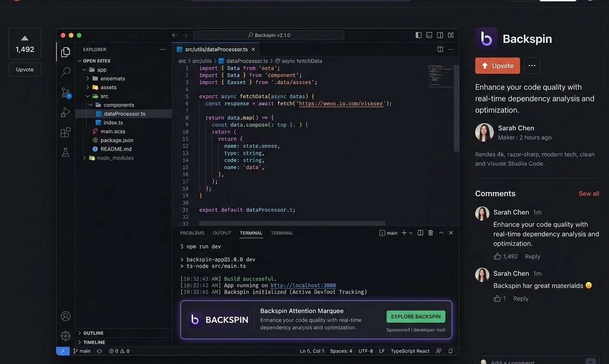Viewport: 609px width, 364px height.
Task: Click the editor horizontal scrollbar
Action: coord(293,223)
